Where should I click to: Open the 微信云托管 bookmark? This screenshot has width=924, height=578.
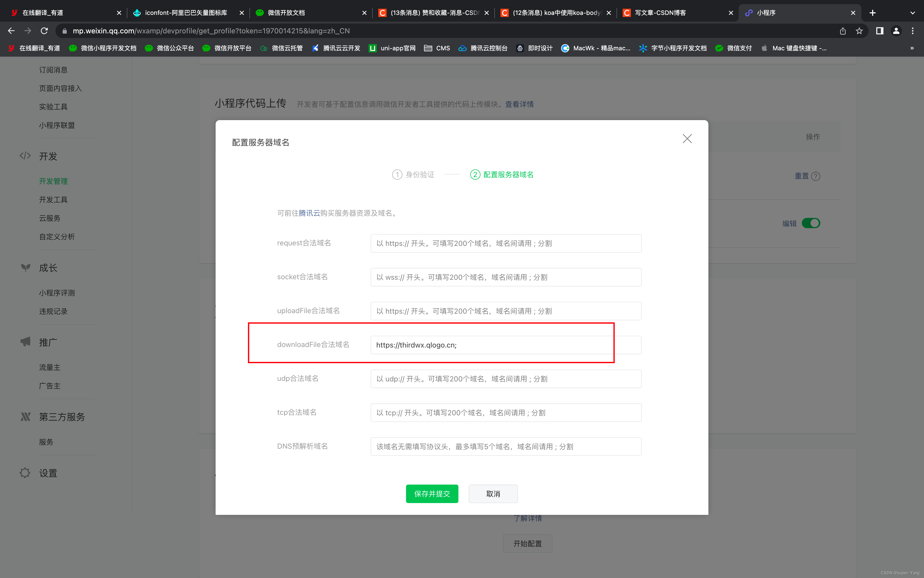coord(281,48)
